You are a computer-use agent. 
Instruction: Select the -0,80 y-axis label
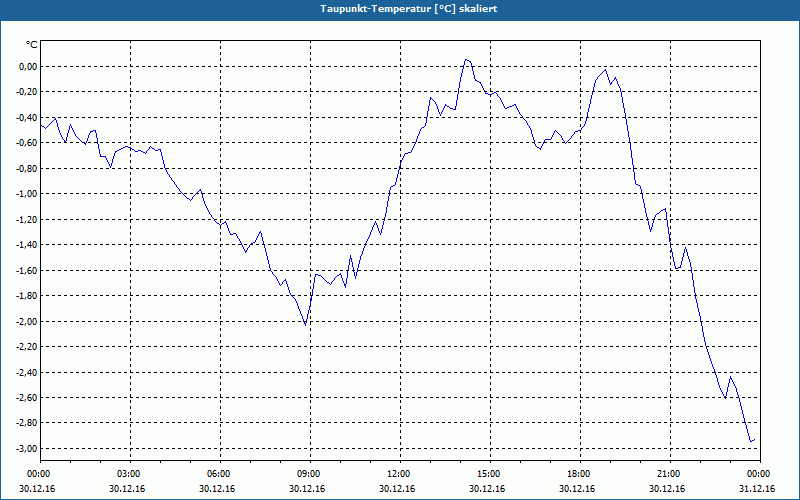[x=27, y=168]
